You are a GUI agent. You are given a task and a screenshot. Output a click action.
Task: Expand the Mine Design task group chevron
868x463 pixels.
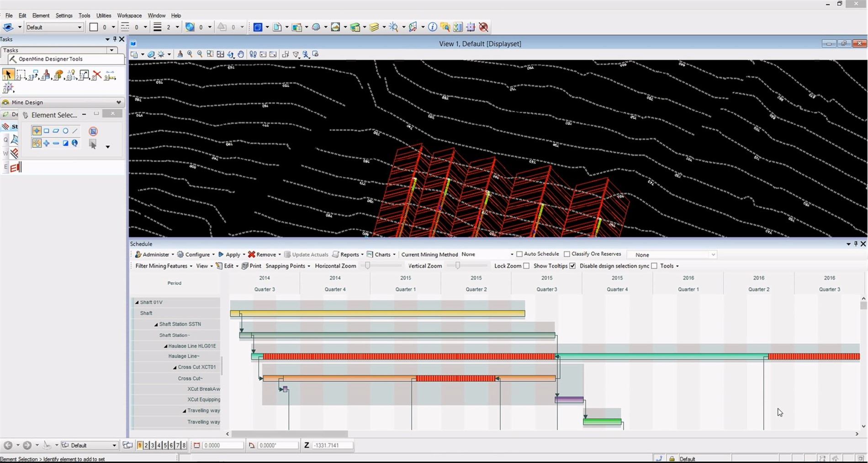119,102
